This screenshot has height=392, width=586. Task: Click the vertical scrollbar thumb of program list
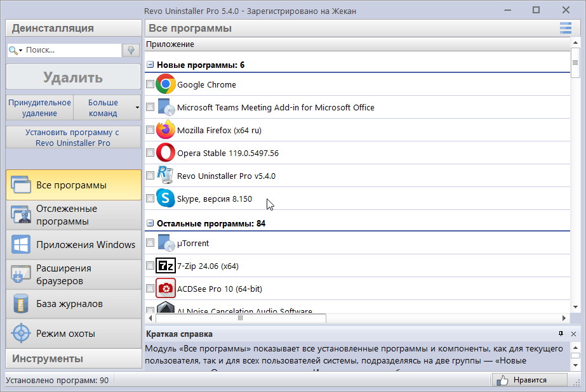(575, 63)
